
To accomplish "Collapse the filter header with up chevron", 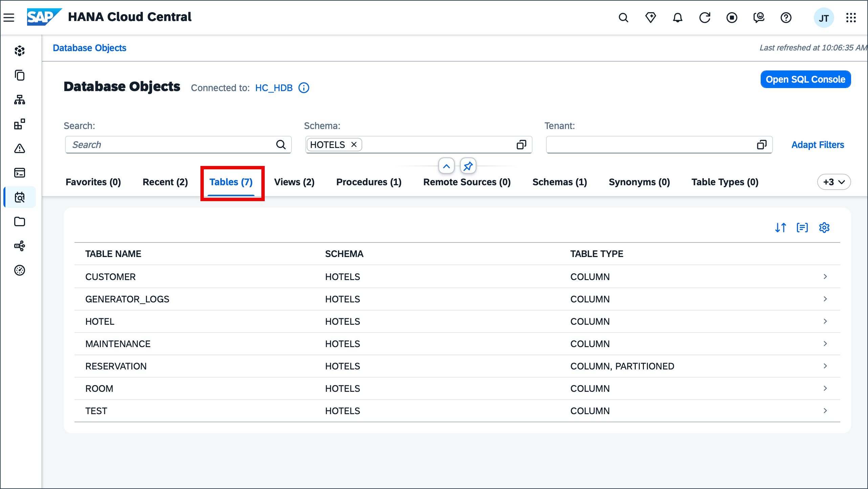I will [447, 166].
